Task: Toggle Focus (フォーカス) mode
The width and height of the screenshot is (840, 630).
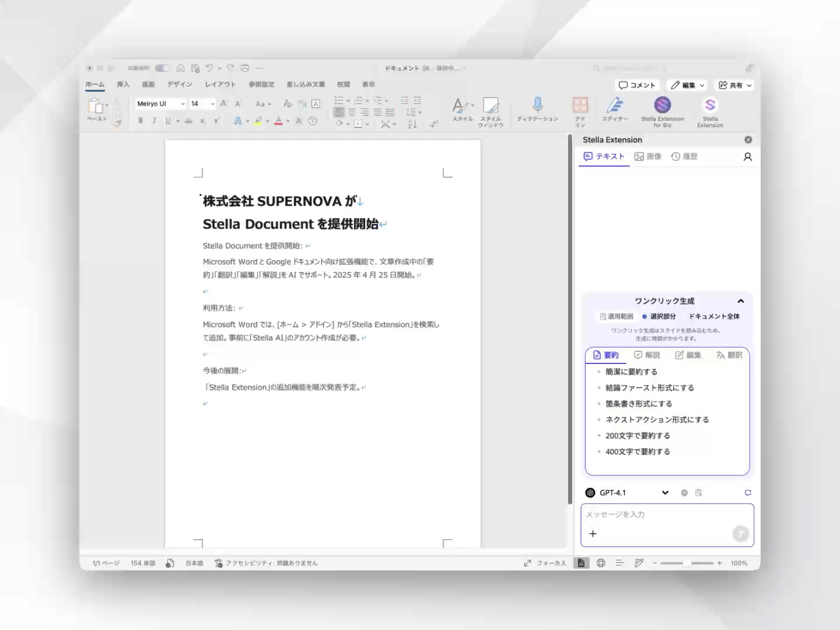Action: (545, 563)
